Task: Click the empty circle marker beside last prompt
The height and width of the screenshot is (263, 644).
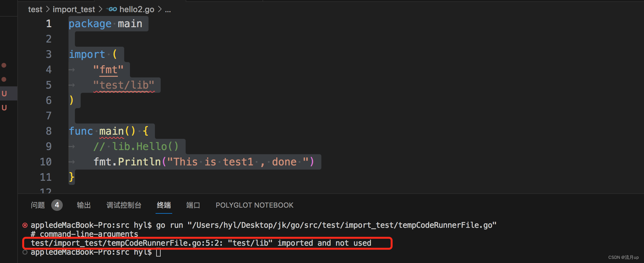Action: 25,252
